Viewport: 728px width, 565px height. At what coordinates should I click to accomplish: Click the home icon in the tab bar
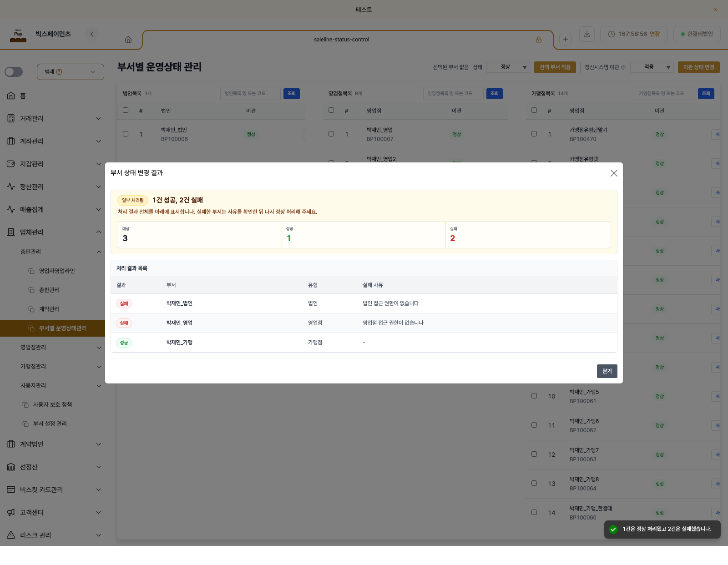point(128,40)
